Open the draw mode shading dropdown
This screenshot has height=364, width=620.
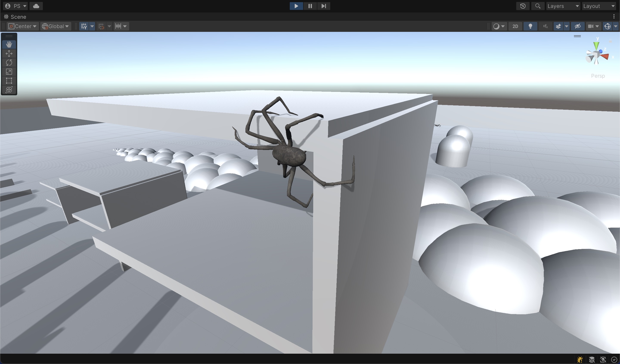click(499, 26)
